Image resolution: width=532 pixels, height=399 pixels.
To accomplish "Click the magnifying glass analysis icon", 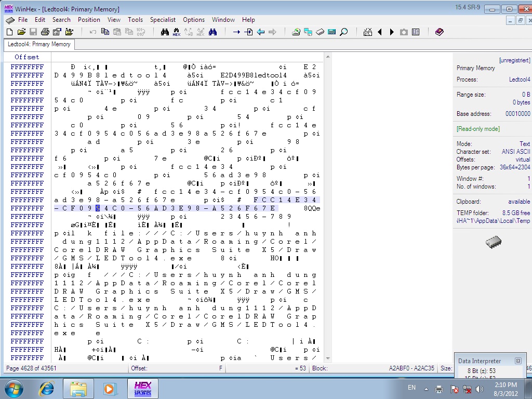I will [344, 32].
